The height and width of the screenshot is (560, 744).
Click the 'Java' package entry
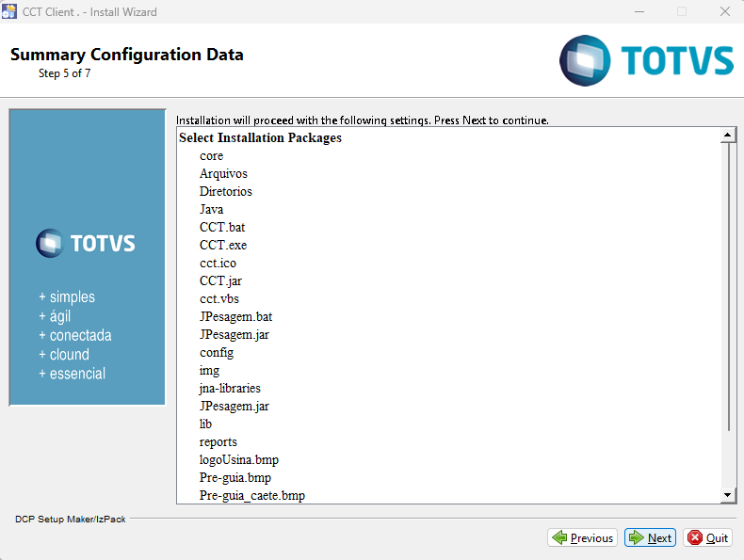click(211, 209)
